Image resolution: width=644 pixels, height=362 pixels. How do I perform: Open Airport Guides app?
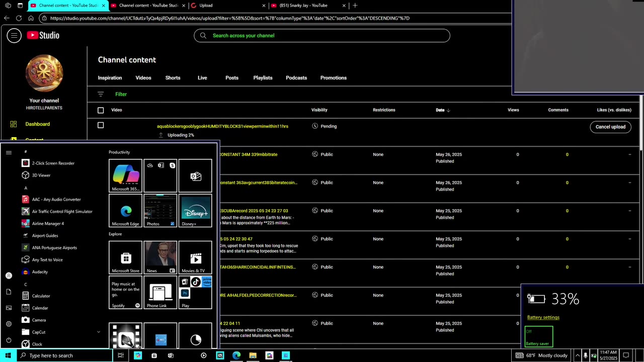[x=40, y=236]
